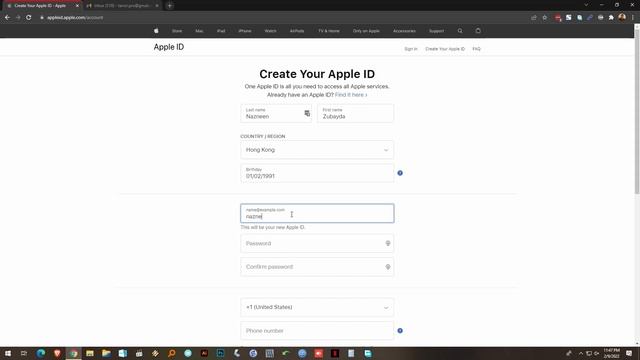Viewport: 640px width, 360px height.
Task: Open the TV & Home menu item
Action: pos(329,31)
